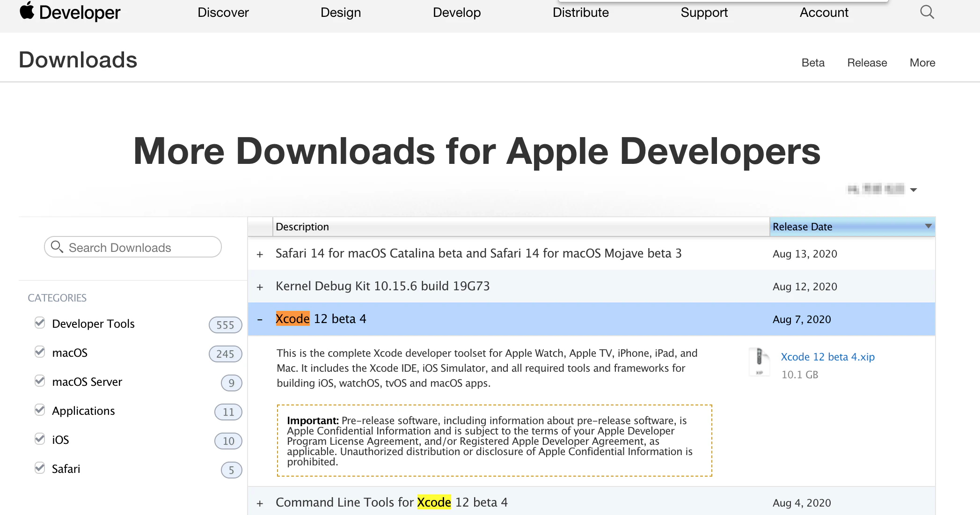Open the Account menu
This screenshot has height=515, width=980.
[824, 12]
